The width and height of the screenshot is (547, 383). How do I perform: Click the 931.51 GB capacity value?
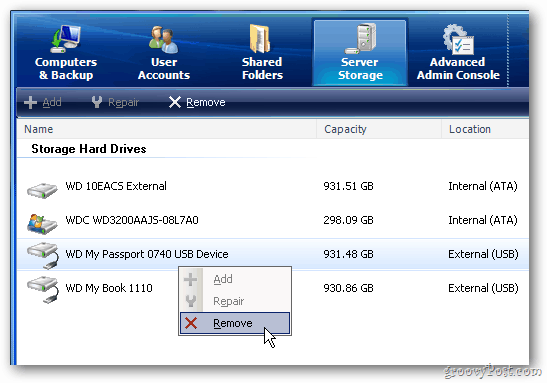[348, 186]
